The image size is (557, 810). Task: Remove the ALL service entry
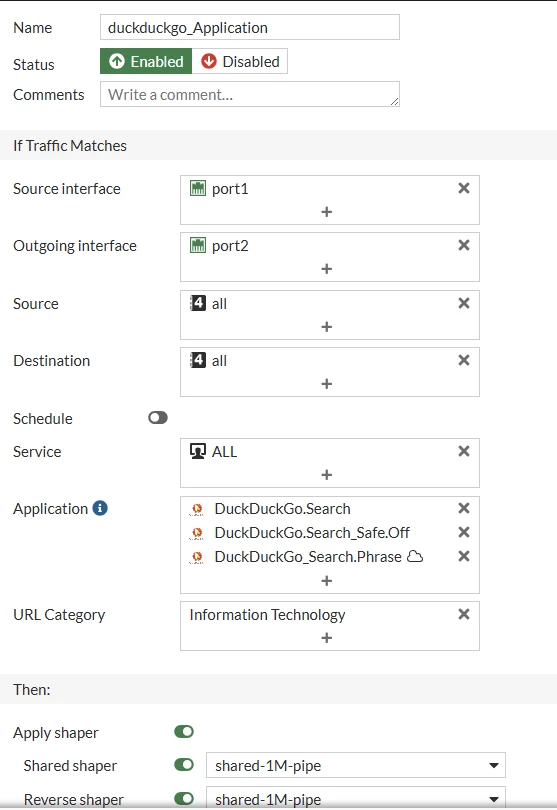[x=463, y=451]
